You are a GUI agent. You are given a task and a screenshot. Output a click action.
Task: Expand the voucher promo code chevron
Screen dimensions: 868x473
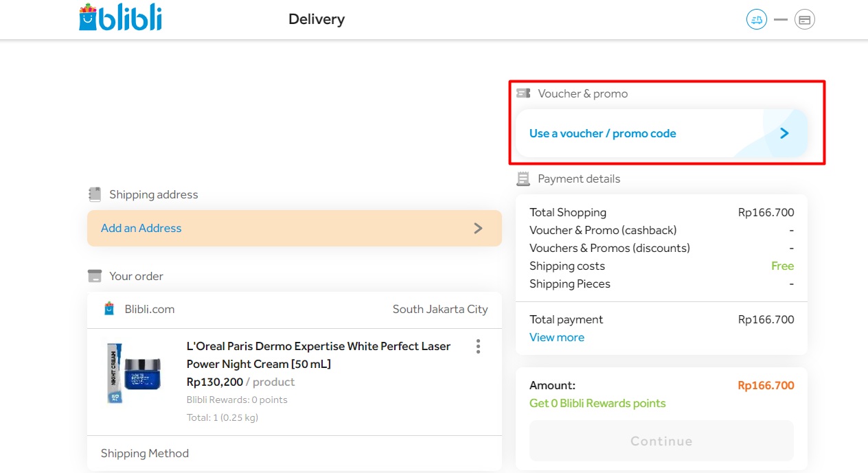coord(784,133)
